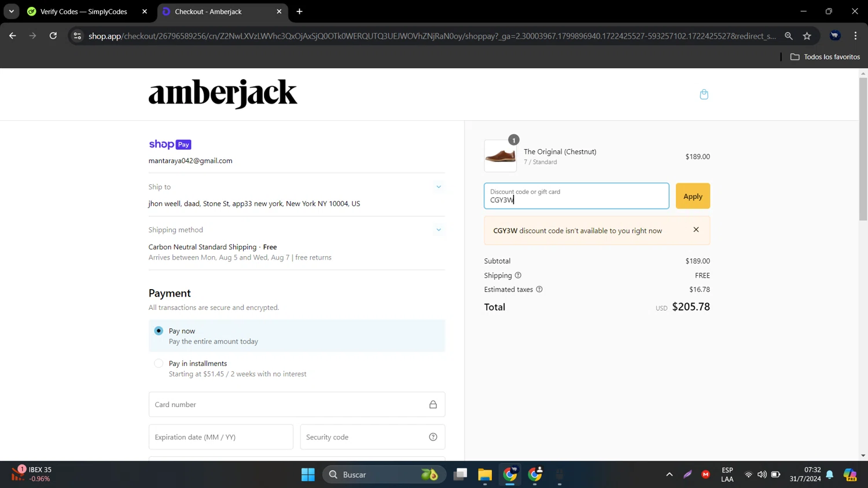The image size is (868, 488).
Task: Open Wi-Fi network settings in tray
Action: 748,475
